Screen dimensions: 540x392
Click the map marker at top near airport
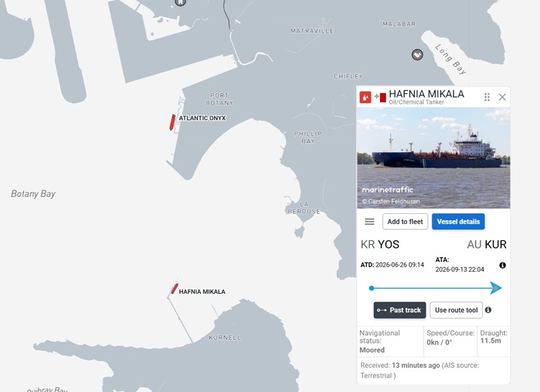[x=180, y=3]
